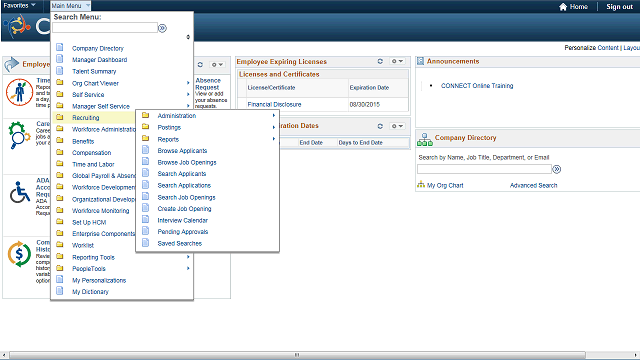
Task: Click the company logo in header
Action: (17, 26)
